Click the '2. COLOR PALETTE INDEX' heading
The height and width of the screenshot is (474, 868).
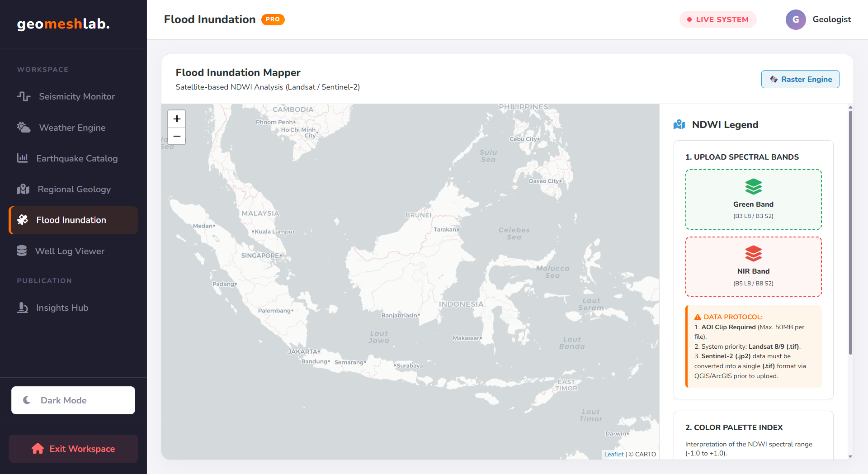(734, 427)
